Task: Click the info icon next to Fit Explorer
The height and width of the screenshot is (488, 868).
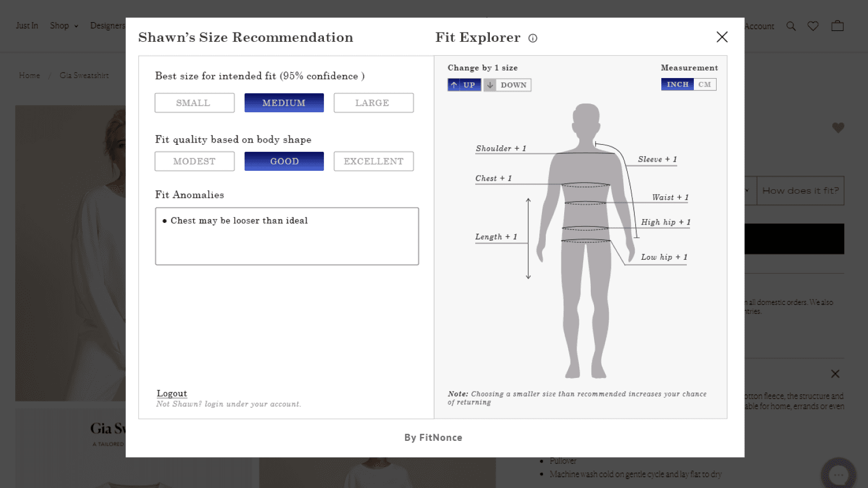Action: click(x=533, y=38)
